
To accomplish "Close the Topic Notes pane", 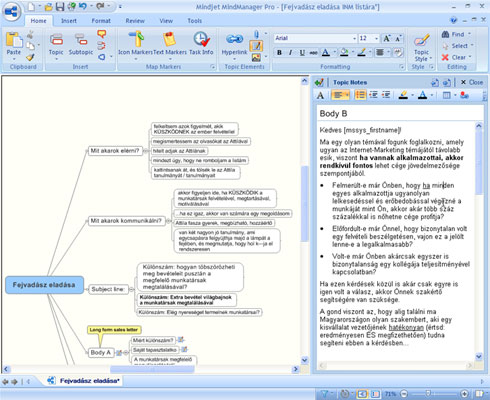I will 472,82.
